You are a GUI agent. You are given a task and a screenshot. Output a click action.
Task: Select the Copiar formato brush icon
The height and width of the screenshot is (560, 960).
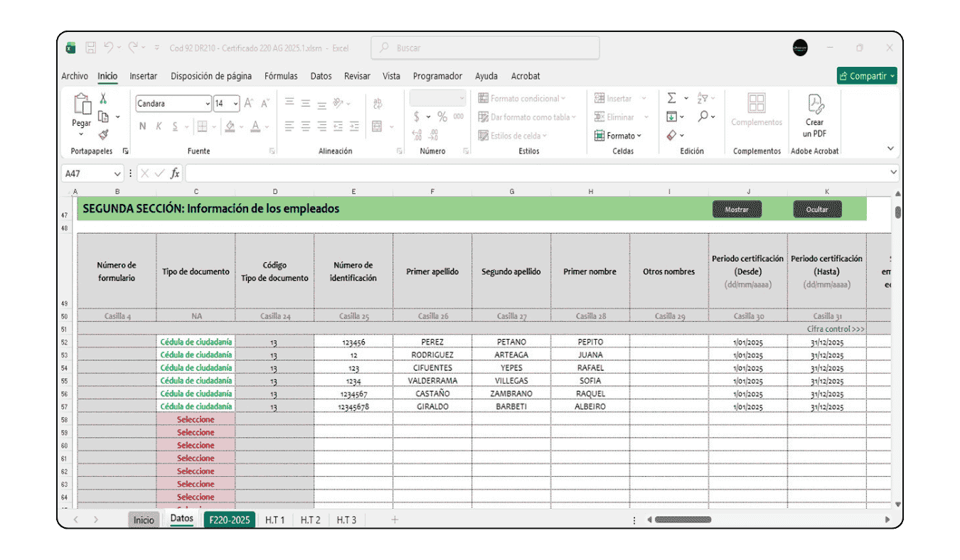(102, 134)
